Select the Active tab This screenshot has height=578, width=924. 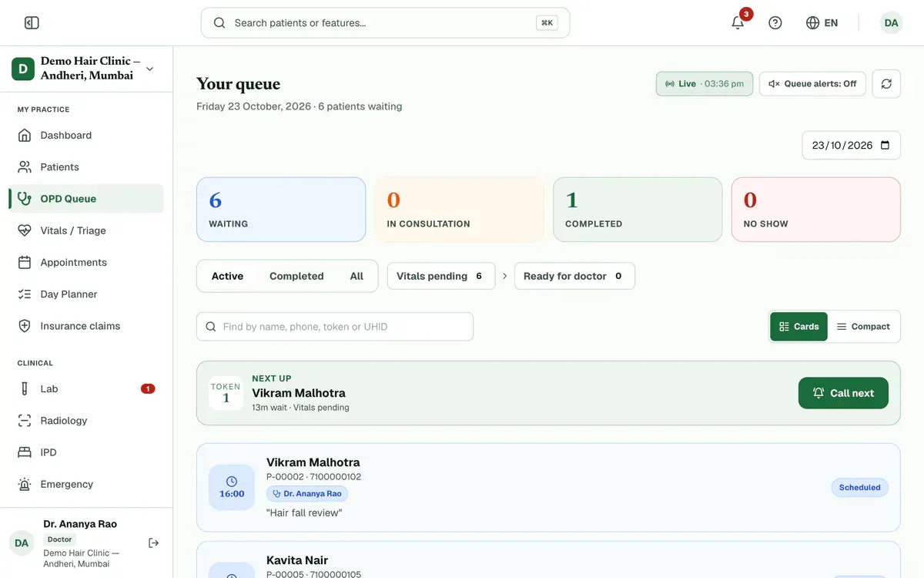pos(227,276)
